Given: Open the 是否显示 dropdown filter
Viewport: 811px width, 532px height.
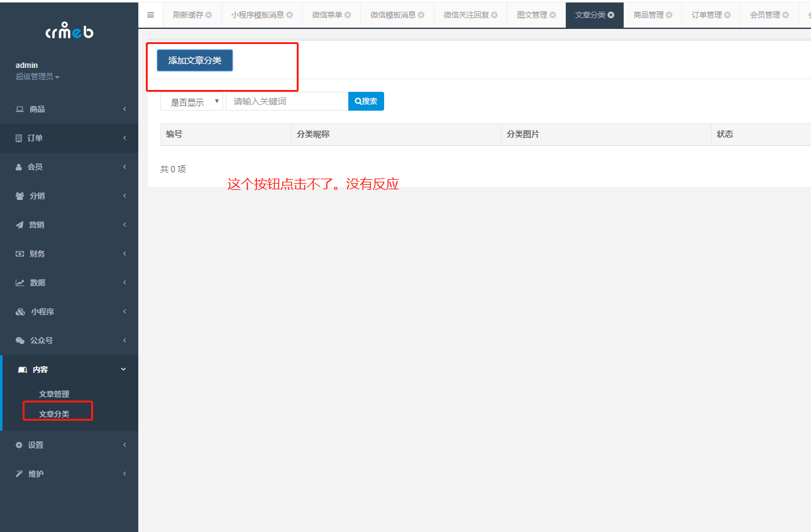Looking at the screenshot, I should (192, 102).
